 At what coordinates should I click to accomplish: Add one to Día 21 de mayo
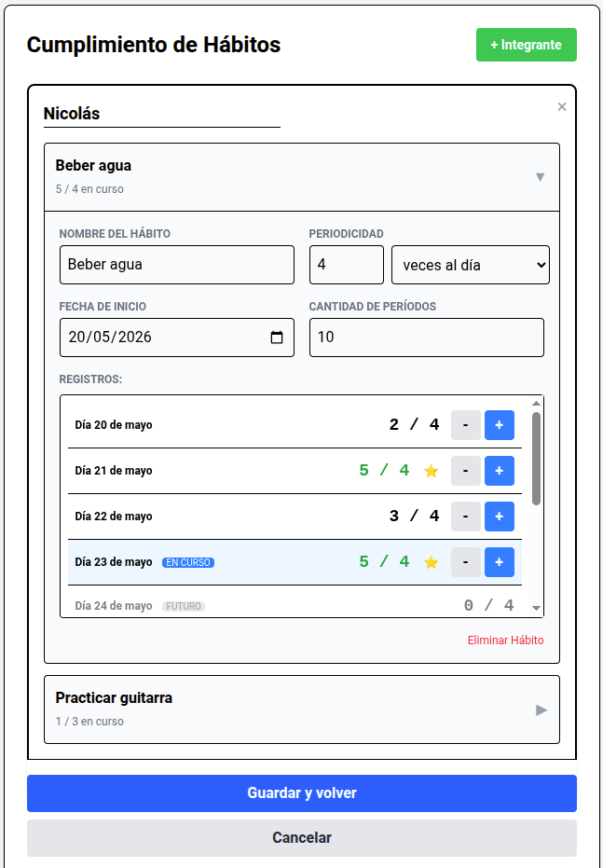(x=500, y=471)
